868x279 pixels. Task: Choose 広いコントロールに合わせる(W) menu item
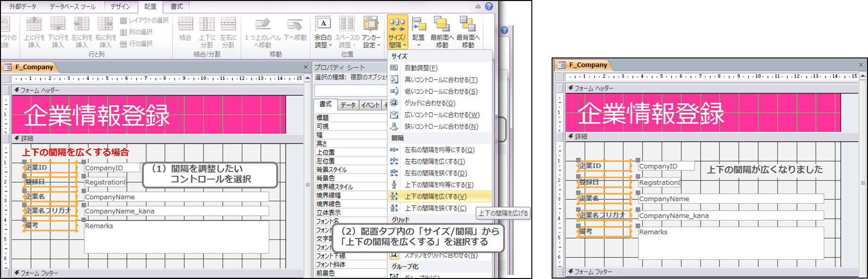coord(440,115)
